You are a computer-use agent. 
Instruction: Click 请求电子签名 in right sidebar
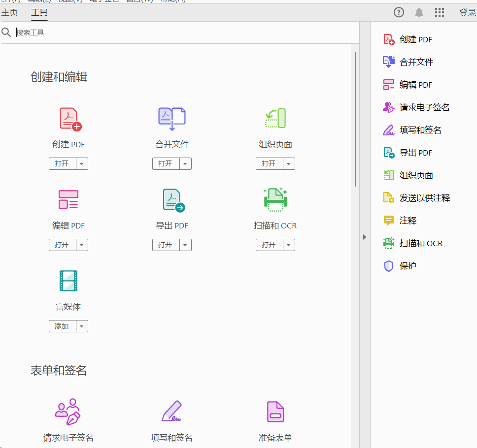pos(416,107)
